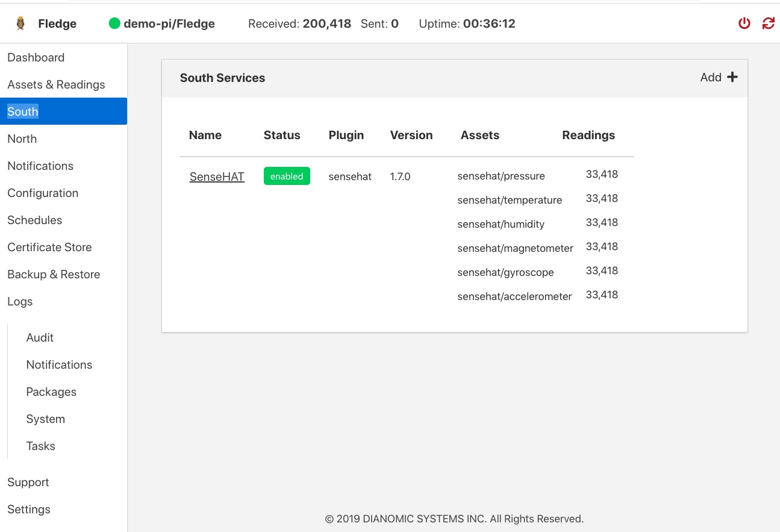Click the red power shutdown icon
The width and height of the screenshot is (780, 532).
(x=744, y=23)
